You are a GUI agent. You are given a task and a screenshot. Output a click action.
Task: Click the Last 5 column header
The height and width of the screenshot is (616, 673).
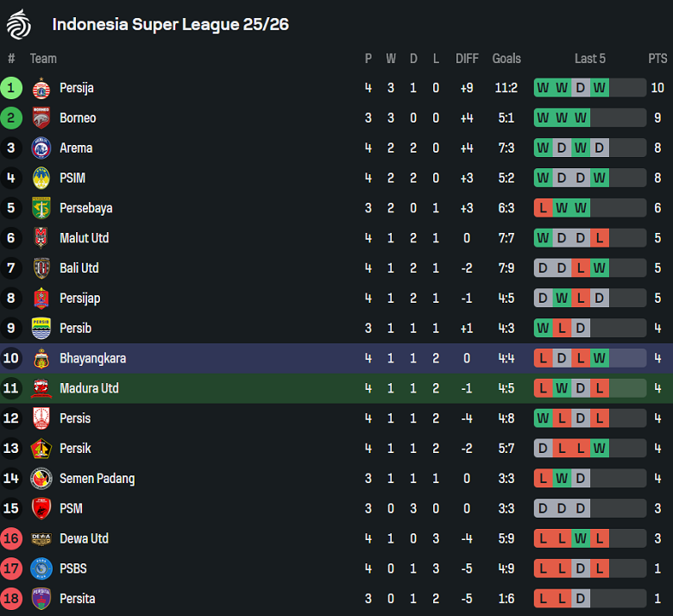click(x=590, y=59)
